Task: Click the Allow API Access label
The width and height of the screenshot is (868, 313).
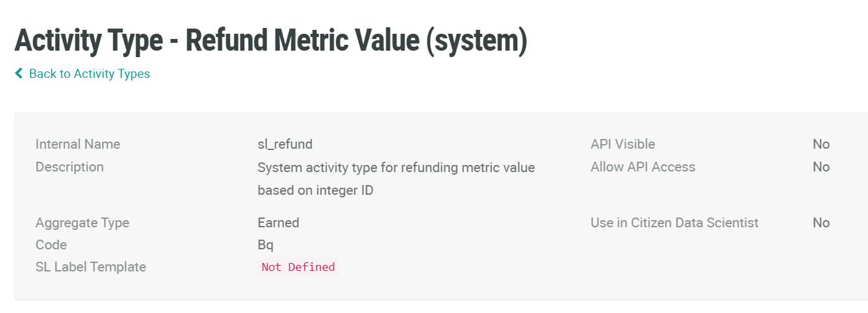Action: (x=643, y=167)
